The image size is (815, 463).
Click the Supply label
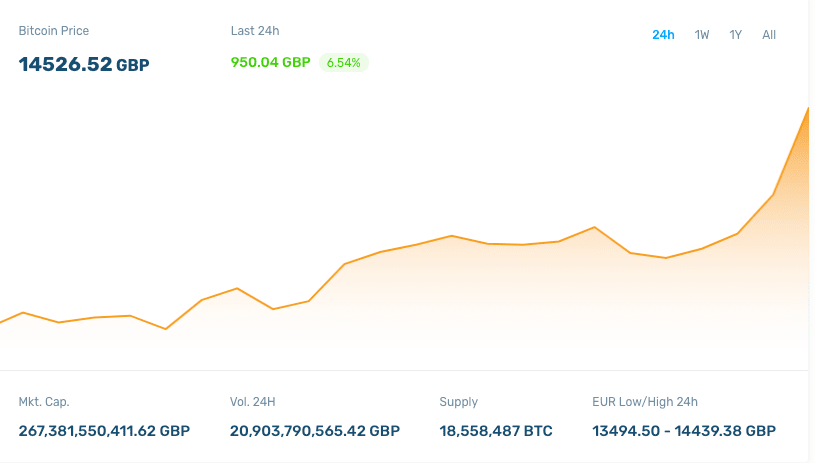coord(459,402)
